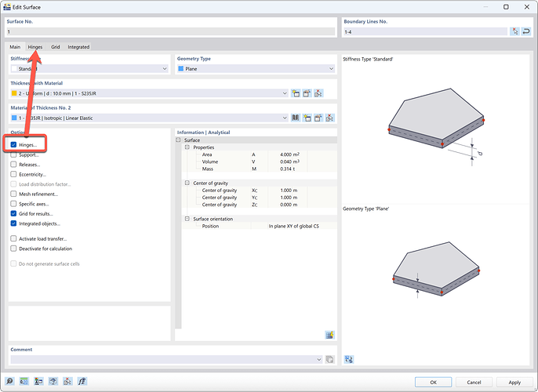
Task: Collapse the Surface tree node
Action: (x=178, y=140)
